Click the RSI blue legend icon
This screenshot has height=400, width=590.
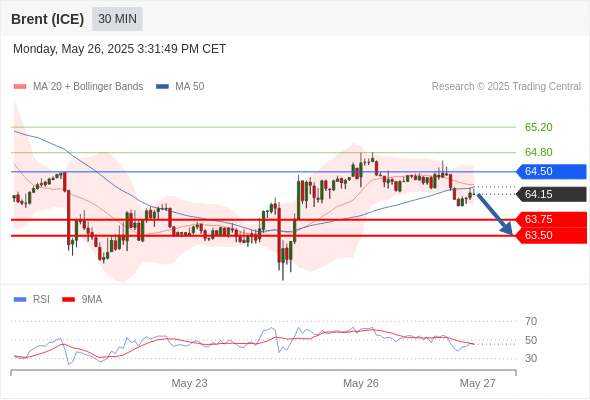pyautogui.click(x=20, y=300)
